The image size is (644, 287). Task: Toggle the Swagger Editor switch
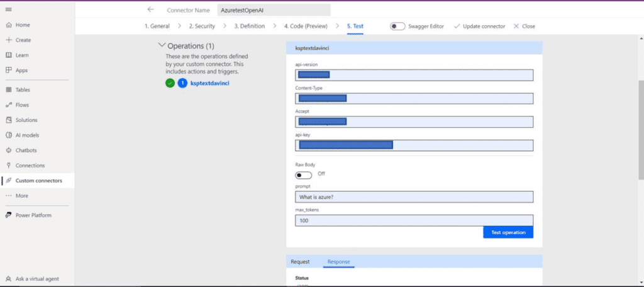point(397,26)
